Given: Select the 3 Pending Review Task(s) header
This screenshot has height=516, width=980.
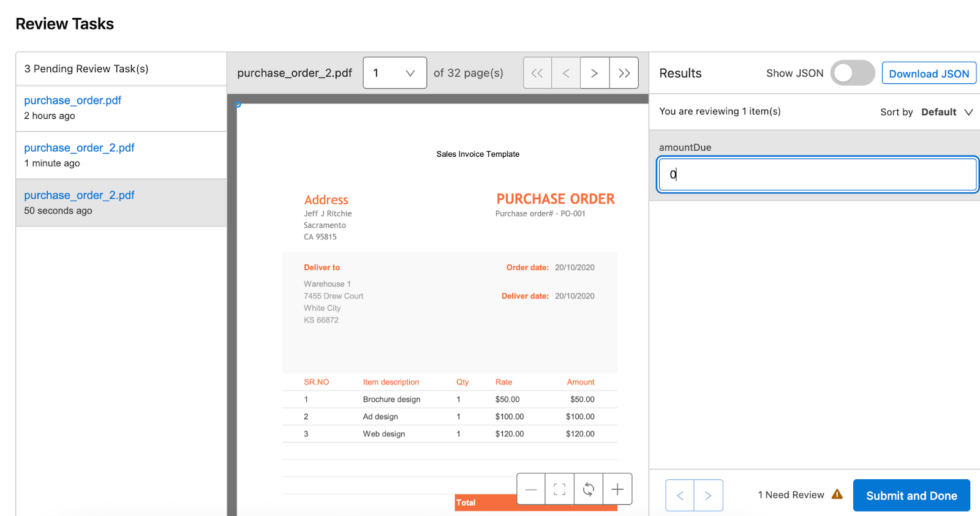Looking at the screenshot, I should [86, 69].
